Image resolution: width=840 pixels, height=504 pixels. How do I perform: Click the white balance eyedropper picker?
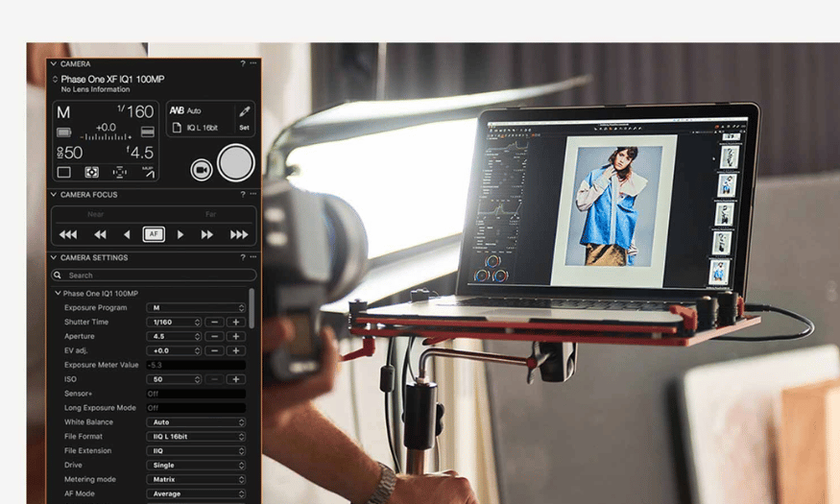click(244, 111)
